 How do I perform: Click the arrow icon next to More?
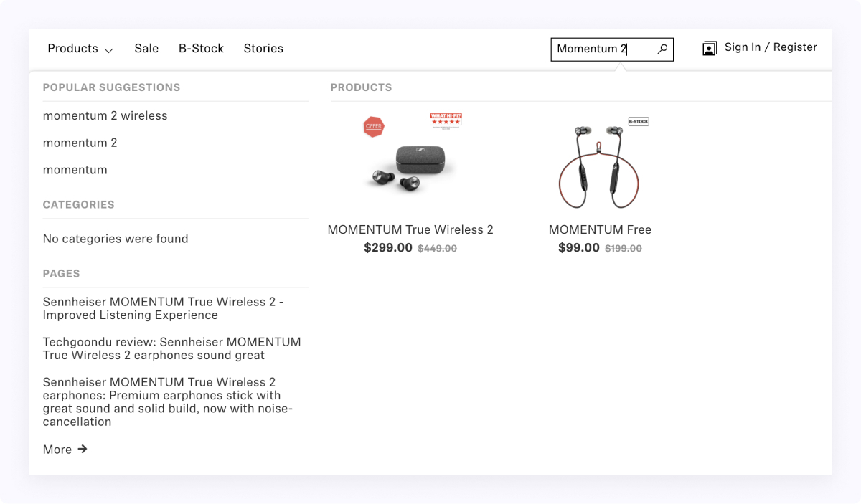point(82,449)
